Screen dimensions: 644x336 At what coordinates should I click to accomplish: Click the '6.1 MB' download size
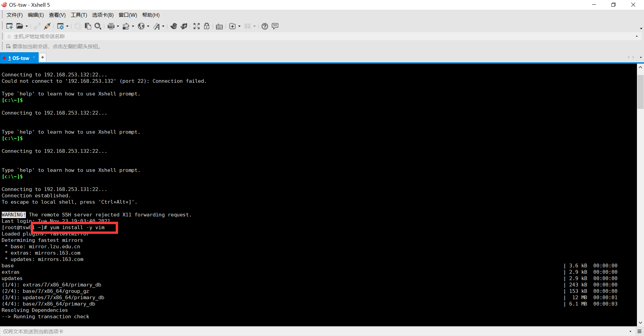click(x=578, y=304)
